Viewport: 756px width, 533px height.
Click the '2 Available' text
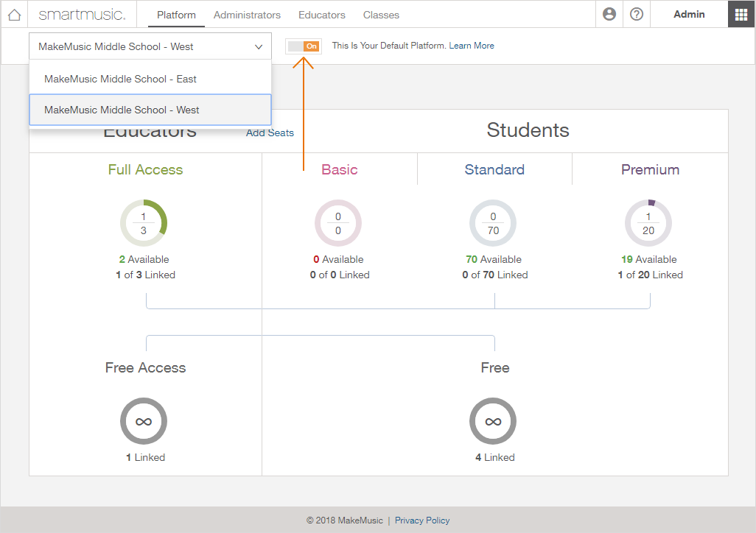coord(144,259)
